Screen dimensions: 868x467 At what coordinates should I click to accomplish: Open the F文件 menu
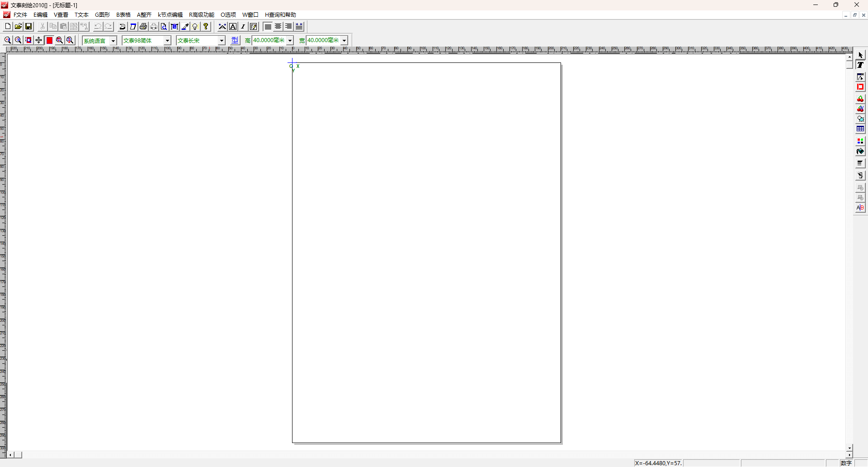click(x=20, y=15)
